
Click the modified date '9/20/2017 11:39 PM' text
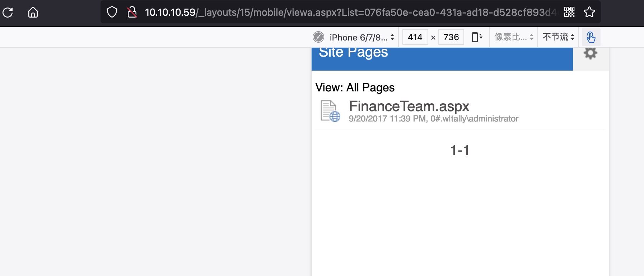point(387,119)
